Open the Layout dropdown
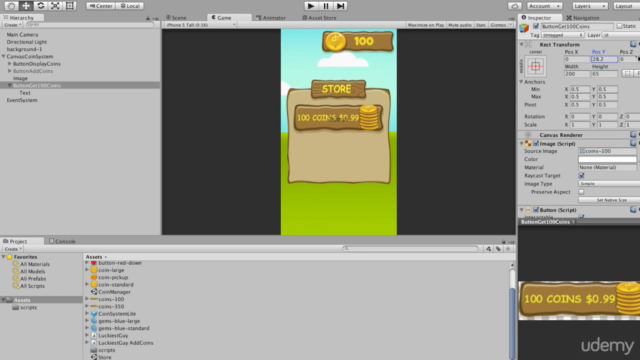 click(626, 6)
